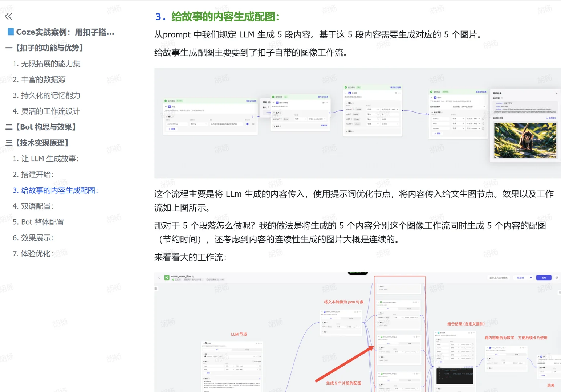Jump to "5. Bot 整体配置" in outline
The height and width of the screenshot is (392, 561).
click(x=38, y=222)
